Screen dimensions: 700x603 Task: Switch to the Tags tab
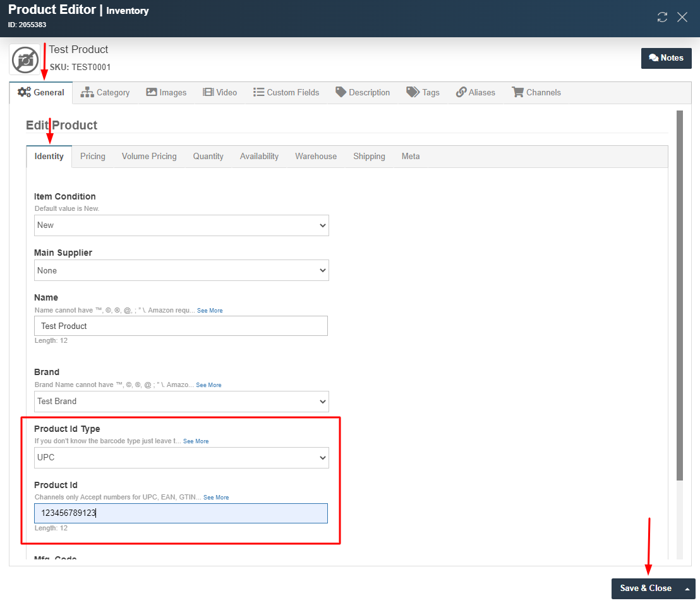pyautogui.click(x=423, y=92)
